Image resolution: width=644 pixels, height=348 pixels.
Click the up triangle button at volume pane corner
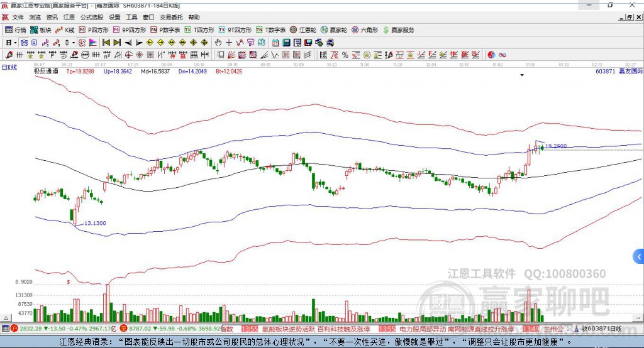click(x=6, y=318)
